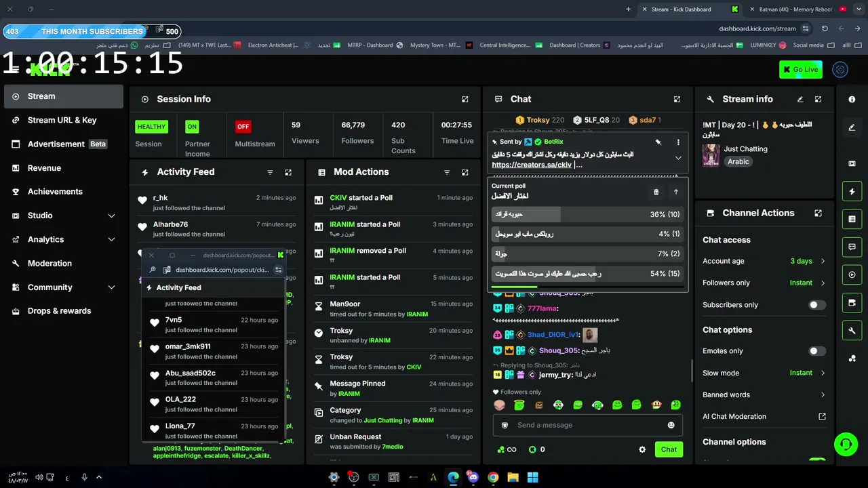Screen dimensions: 868x488
Task: Enable Emotes only chat
Action: tap(817, 351)
